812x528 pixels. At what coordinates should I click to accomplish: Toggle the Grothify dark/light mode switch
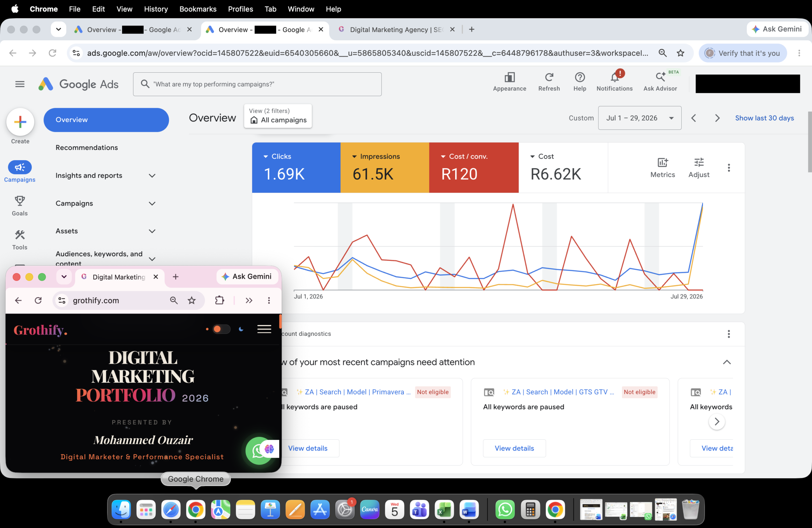pyautogui.click(x=221, y=329)
